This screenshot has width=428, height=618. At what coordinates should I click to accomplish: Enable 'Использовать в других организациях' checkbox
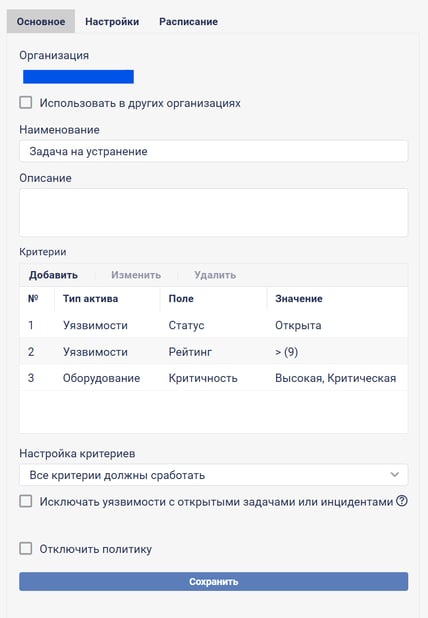[x=26, y=102]
